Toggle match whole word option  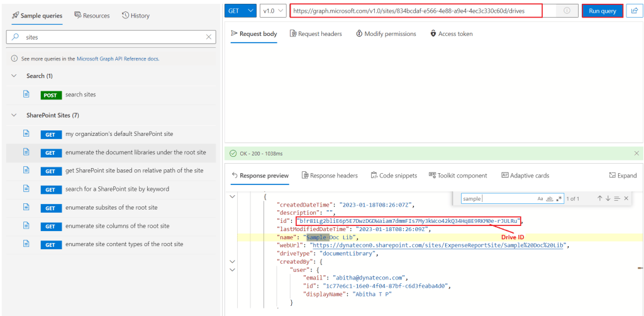[549, 198]
